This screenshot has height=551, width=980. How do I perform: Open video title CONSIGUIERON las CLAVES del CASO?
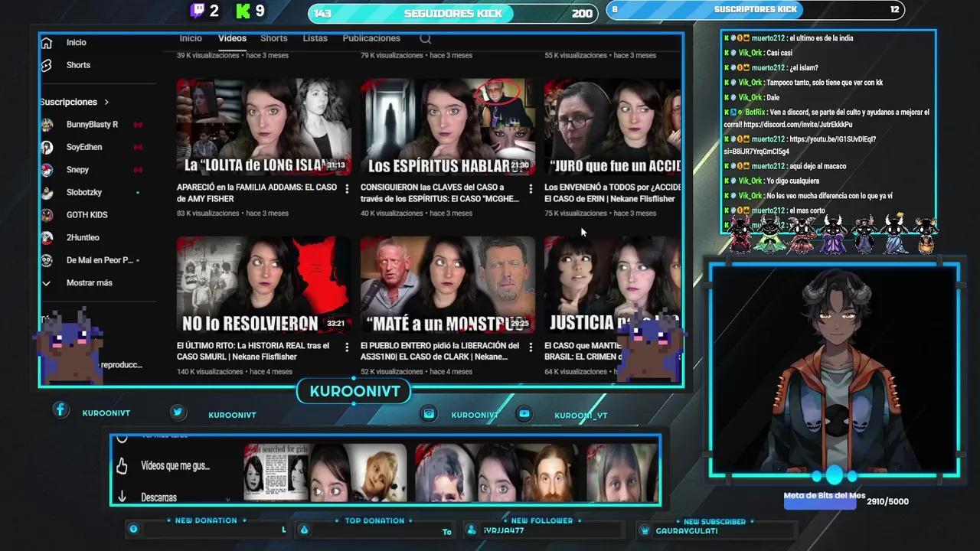(x=439, y=193)
